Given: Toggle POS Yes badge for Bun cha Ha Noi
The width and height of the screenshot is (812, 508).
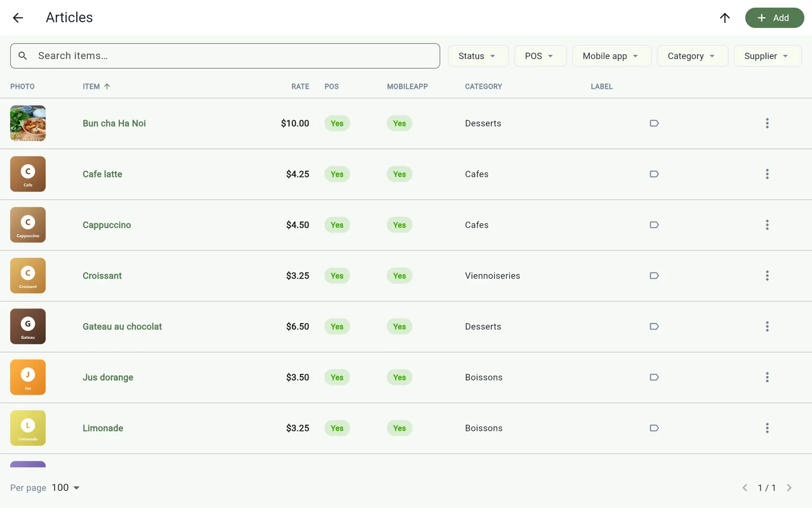Looking at the screenshot, I should pos(337,123).
